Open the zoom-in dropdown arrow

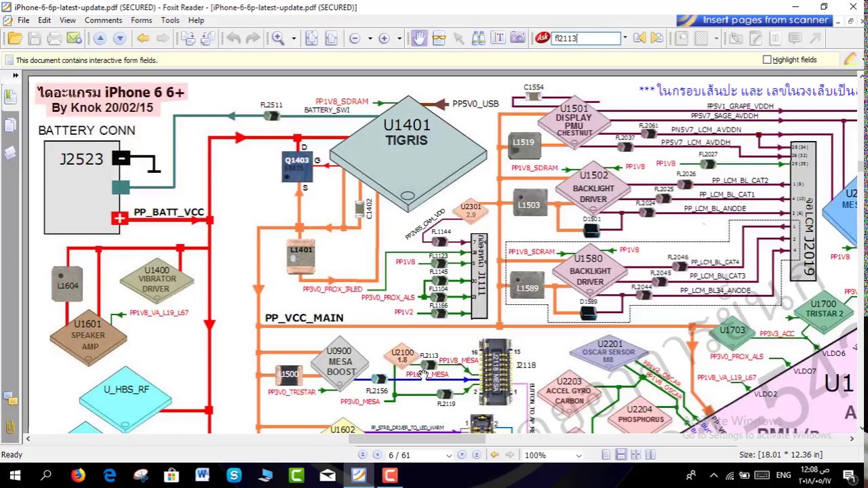(x=399, y=39)
